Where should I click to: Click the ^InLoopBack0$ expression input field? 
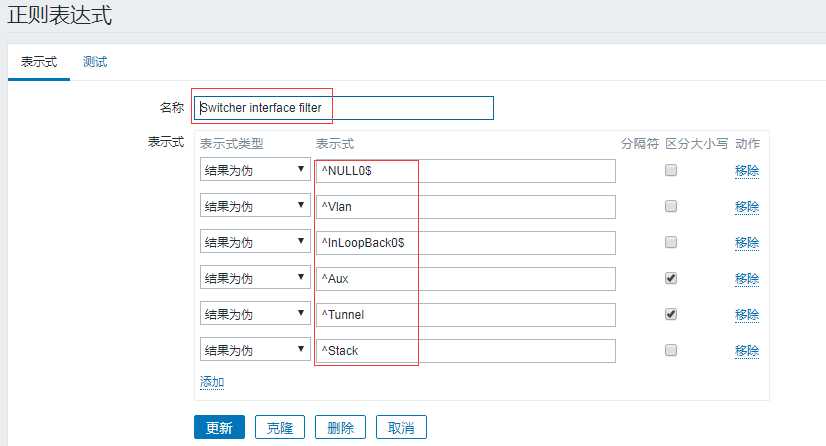(x=466, y=242)
